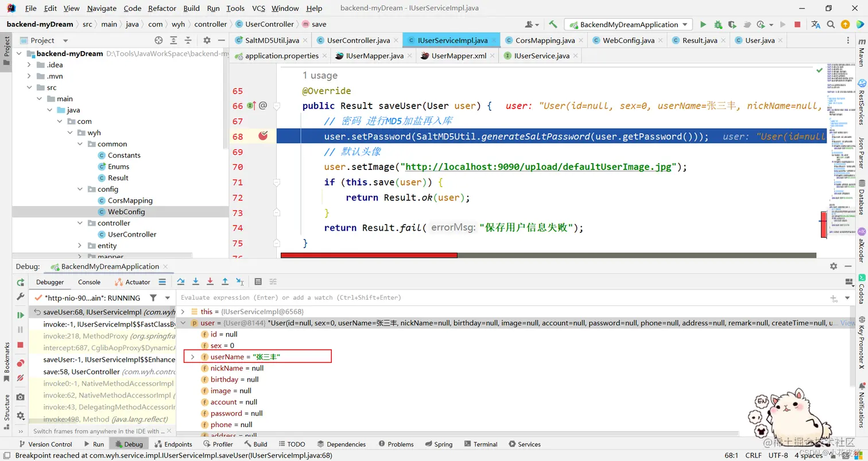Click the Step Into debugger icon

coord(195,281)
